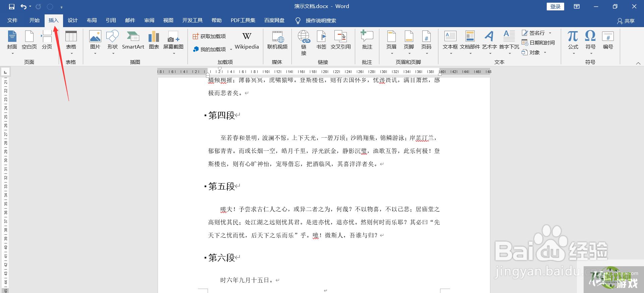Click the Undo icon

tap(23, 6)
